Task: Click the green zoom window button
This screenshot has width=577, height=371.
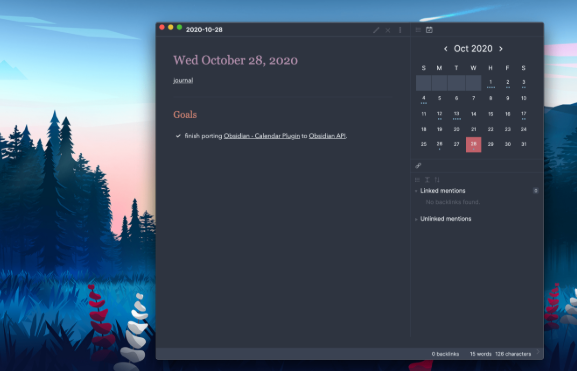Action: [x=180, y=27]
